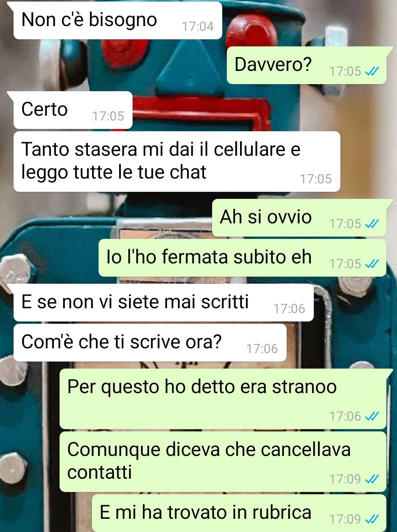Click read ticks on 'Comunque diceva che cancellava' message
397x532 pixels.
tap(372, 479)
